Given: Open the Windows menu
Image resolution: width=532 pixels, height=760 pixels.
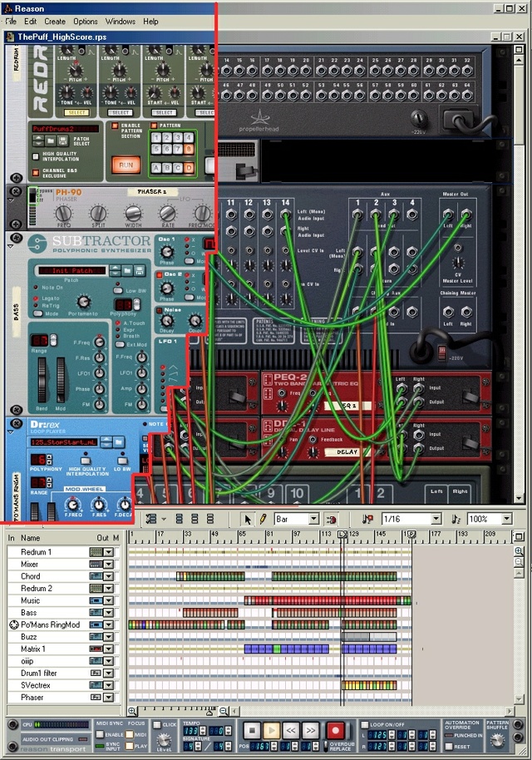Looking at the screenshot, I should pos(121,22).
